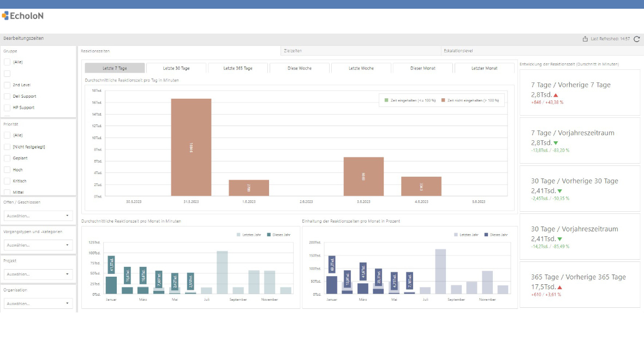Click green down arrow in 30 Tage / Vorherige 30 Tage card
The height and width of the screenshot is (346, 644).
560,191
